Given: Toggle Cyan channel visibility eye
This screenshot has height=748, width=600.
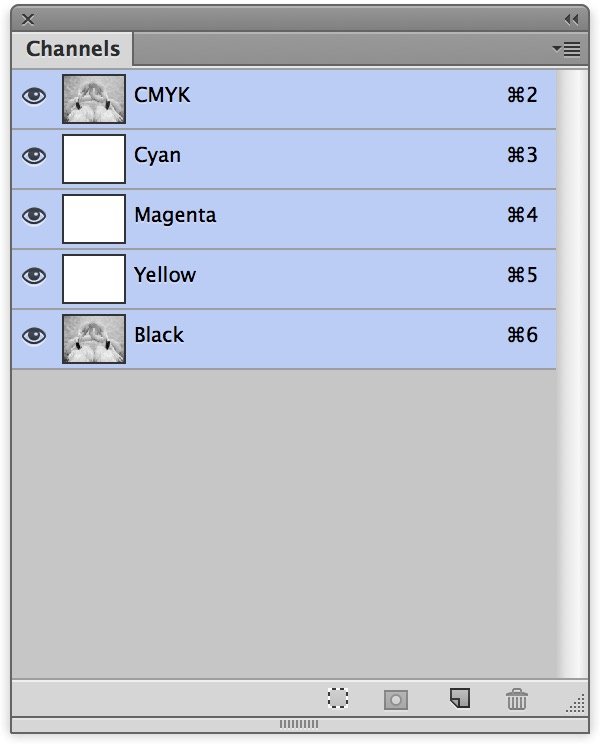Looking at the screenshot, I should point(34,156).
